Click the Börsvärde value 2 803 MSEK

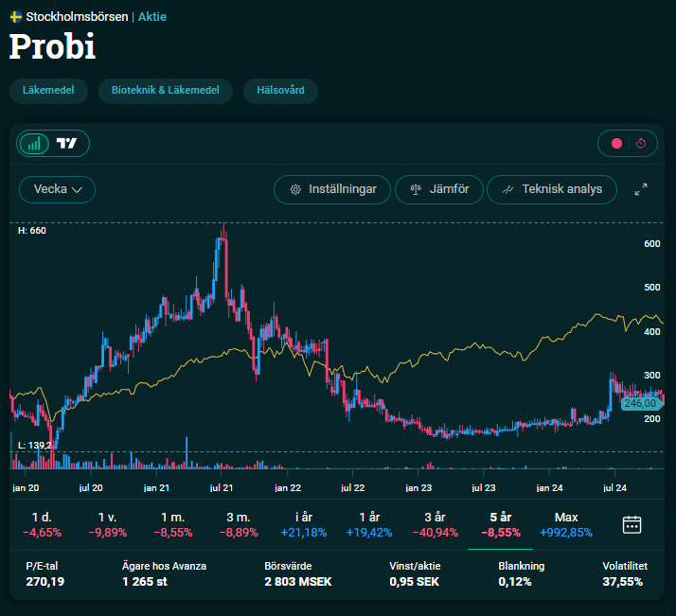pyautogui.click(x=298, y=582)
